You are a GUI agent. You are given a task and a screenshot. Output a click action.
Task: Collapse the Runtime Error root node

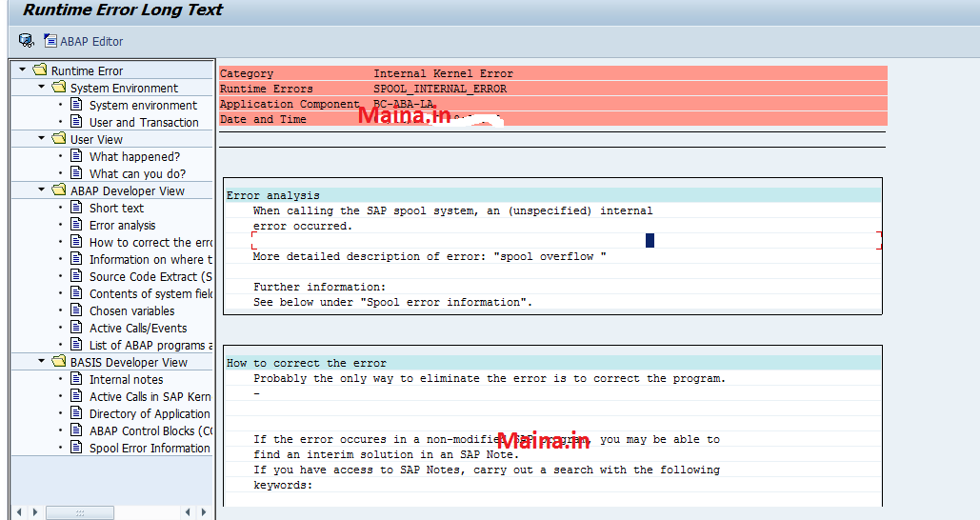coord(23,70)
